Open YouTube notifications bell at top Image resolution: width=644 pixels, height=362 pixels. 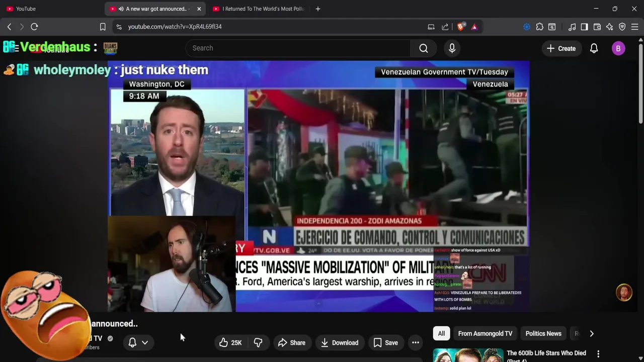coord(594,48)
